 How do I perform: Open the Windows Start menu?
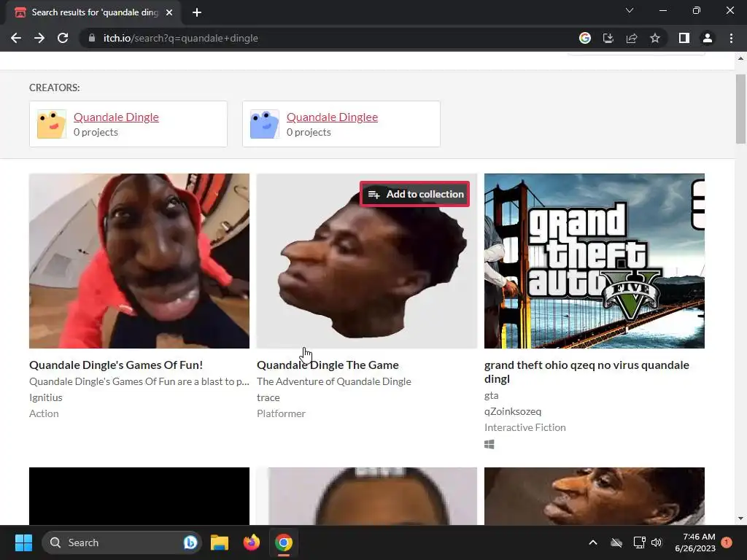23,542
